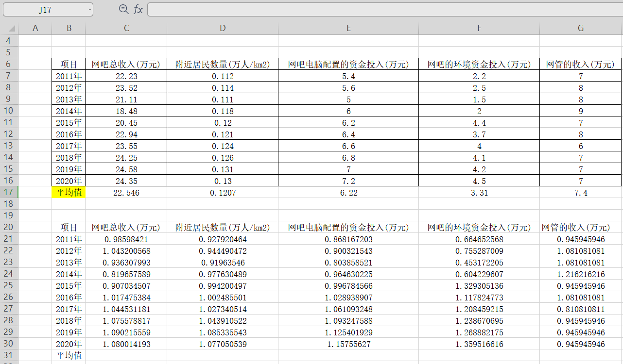Click cell with value 24.58
623x364 pixels.
point(126,169)
